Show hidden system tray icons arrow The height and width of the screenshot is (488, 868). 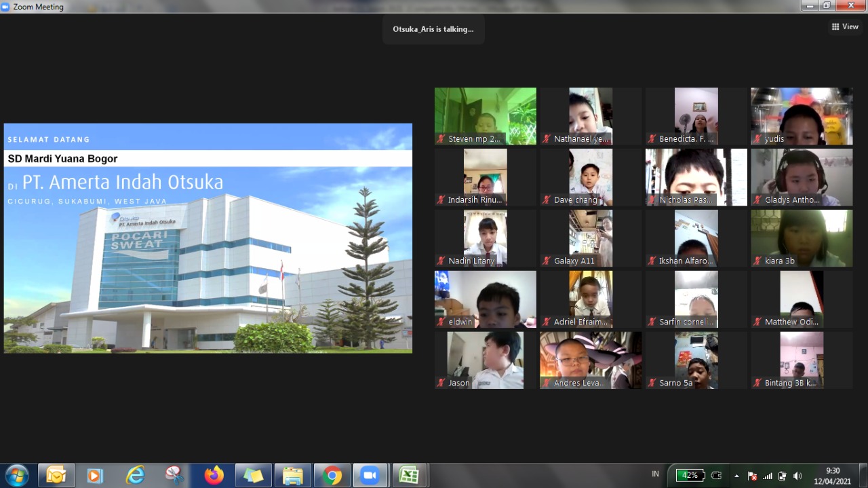click(736, 476)
